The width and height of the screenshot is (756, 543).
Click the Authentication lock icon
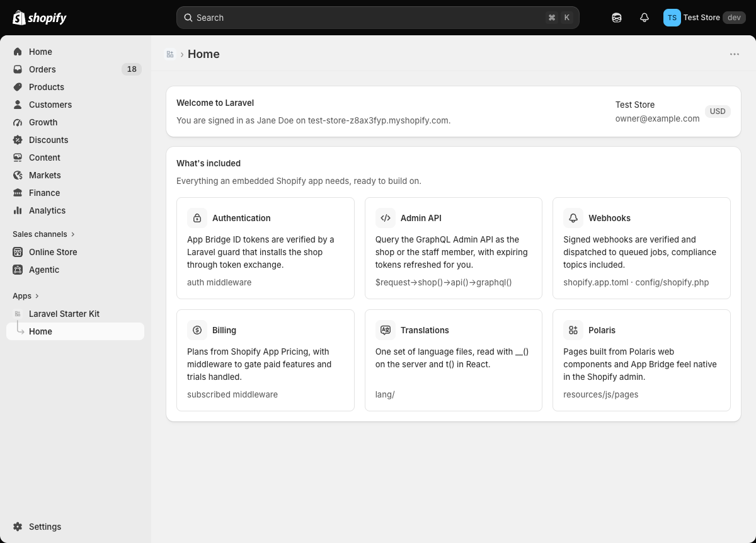click(x=197, y=218)
